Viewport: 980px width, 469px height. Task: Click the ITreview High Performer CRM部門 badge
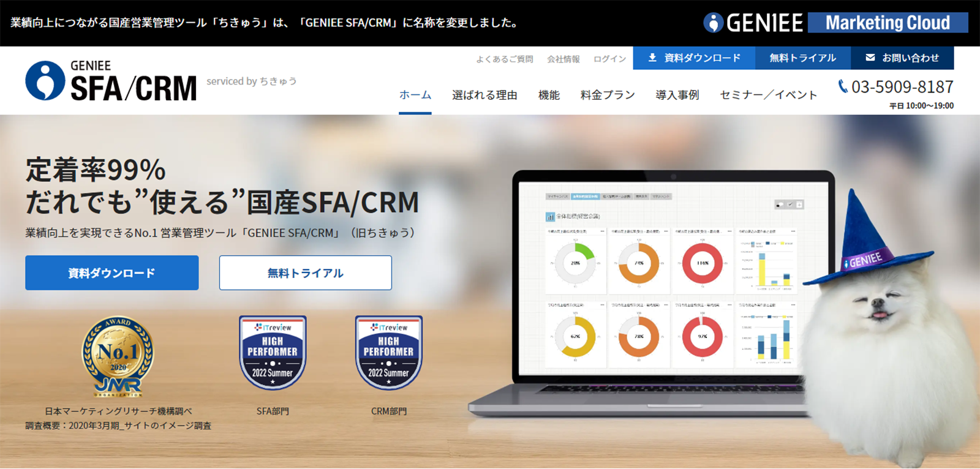pyautogui.click(x=388, y=353)
